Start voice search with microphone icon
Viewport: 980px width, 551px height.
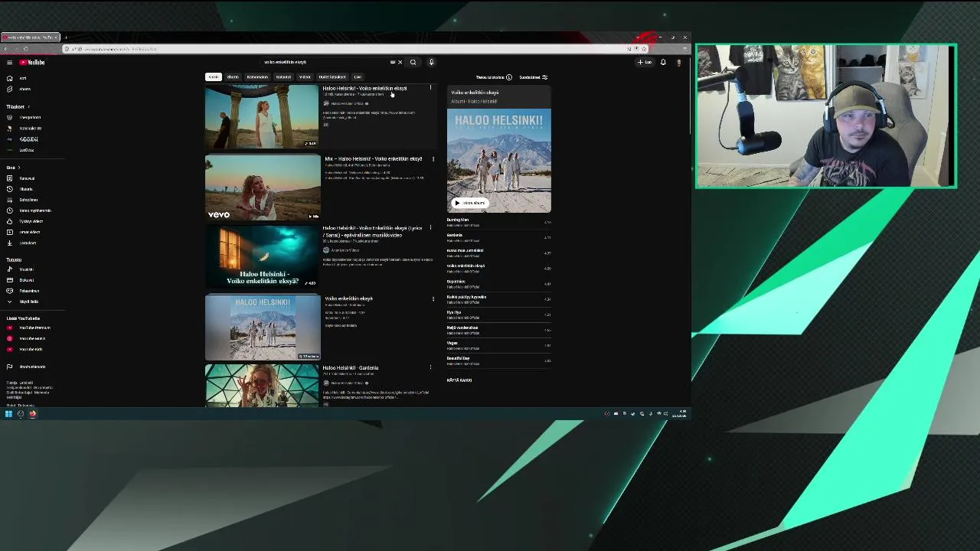tap(431, 62)
